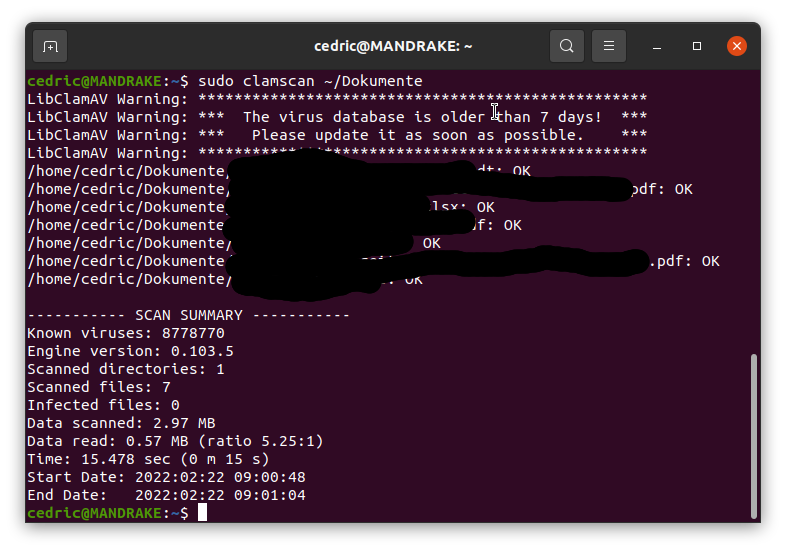Click the 'Data scanned: 2.97 MB' line
Image resolution: width=786 pixels, height=551 pixels.
click(121, 423)
